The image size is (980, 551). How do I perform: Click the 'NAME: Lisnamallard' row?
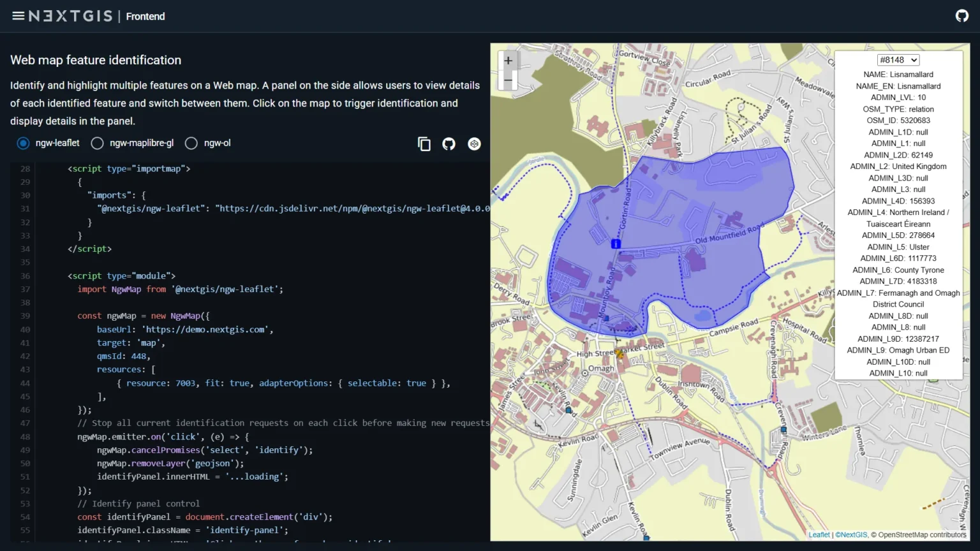click(898, 75)
